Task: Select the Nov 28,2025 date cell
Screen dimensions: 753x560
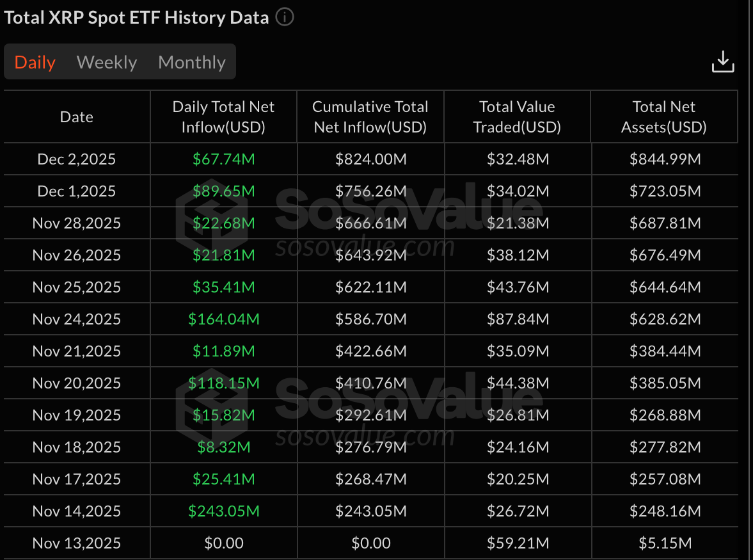Action: click(77, 223)
